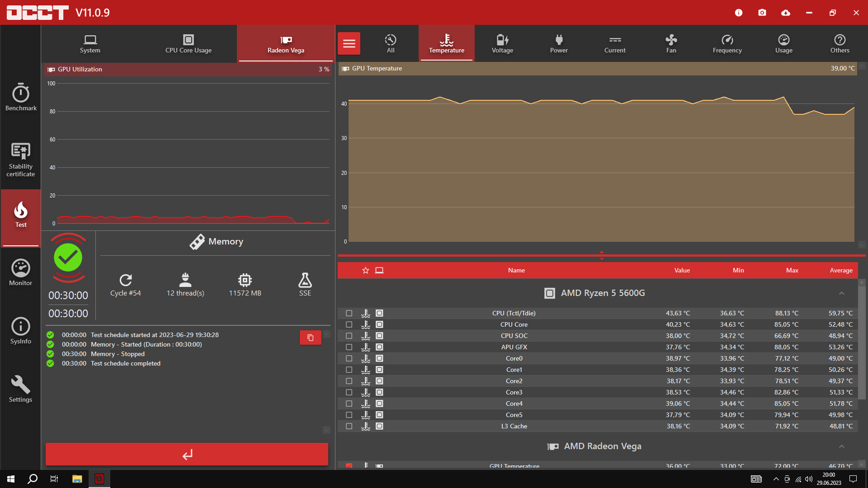This screenshot has width=868, height=488.
Task: Sort sensors by Average column header
Action: coord(841,270)
